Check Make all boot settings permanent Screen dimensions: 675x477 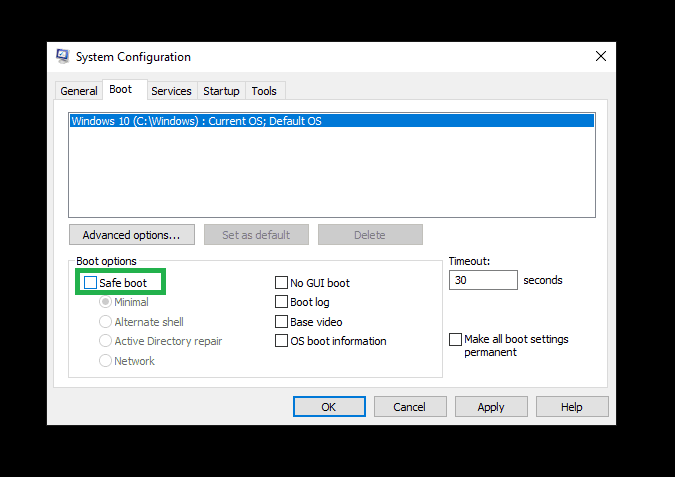(455, 339)
